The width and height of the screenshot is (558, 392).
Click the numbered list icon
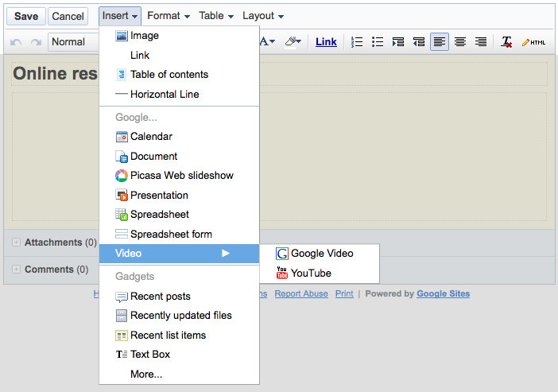[358, 42]
